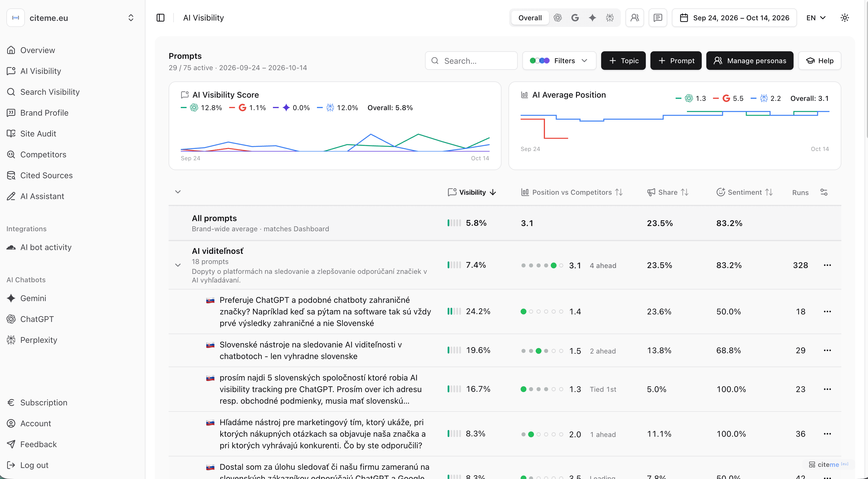Add a new Topic
868x479 pixels.
tap(623, 61)
